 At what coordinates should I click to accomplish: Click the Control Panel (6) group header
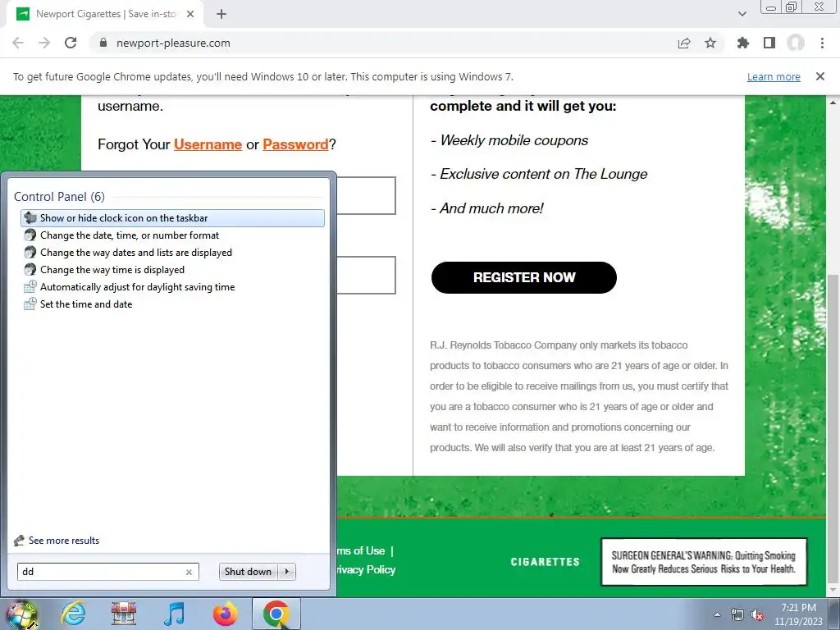point(59,197)
